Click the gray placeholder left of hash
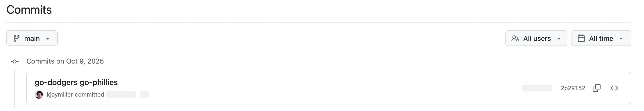The height and width of the screenshot is (111, 644). (537, 88)
